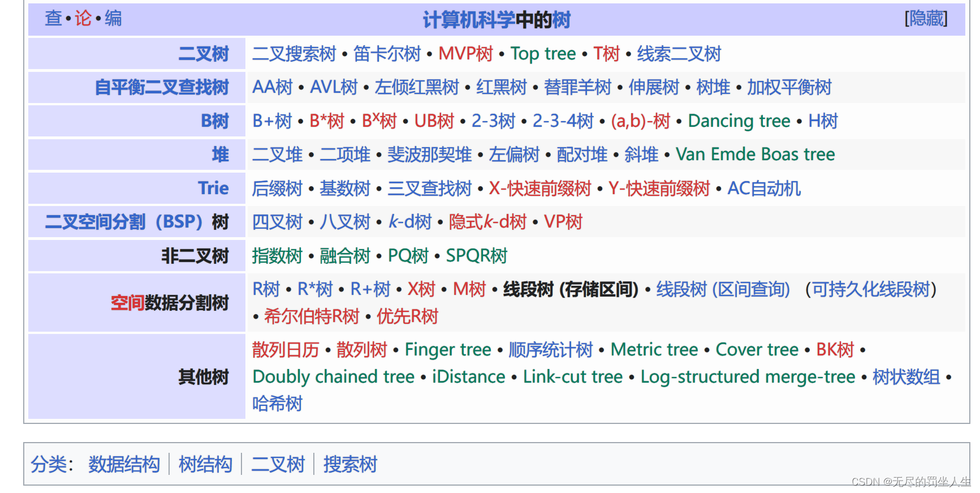The height and width of the screenshot is (493, 980).
Task: Open the PQ树 link
Action: (408, 255)
